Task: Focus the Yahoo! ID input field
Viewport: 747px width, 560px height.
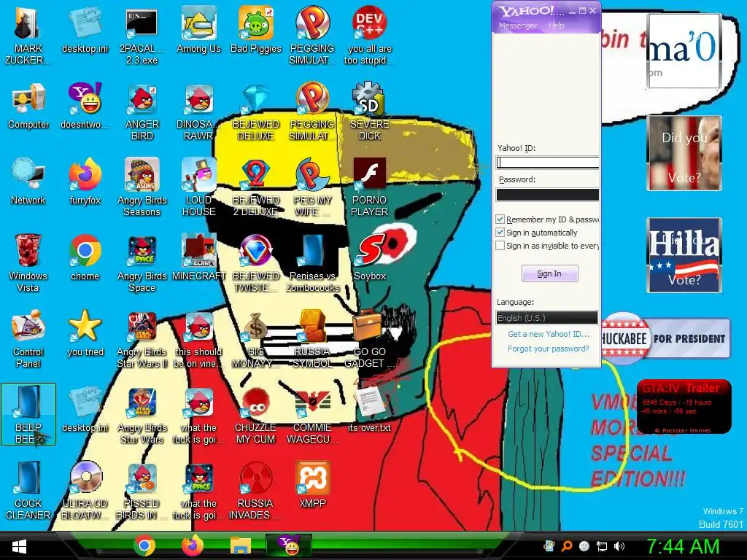Action: 547,163
